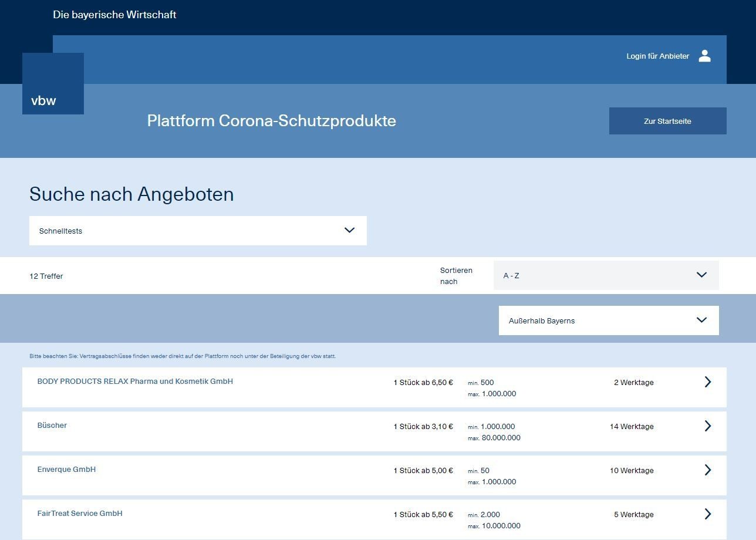The height and width of the screenshot is (540, 756).
Task: Open the FairTreat Service GmbH offer name
Action: tap(80, 514)
